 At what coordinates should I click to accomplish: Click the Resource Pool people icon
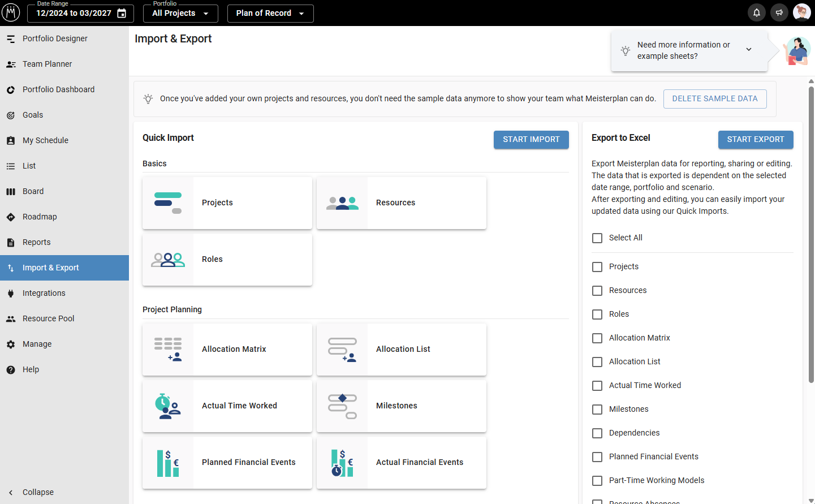click(11, 318)
